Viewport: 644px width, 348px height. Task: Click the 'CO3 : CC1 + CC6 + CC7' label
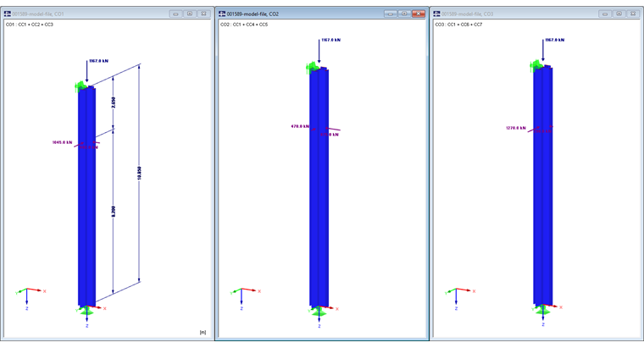click(458, 25)
